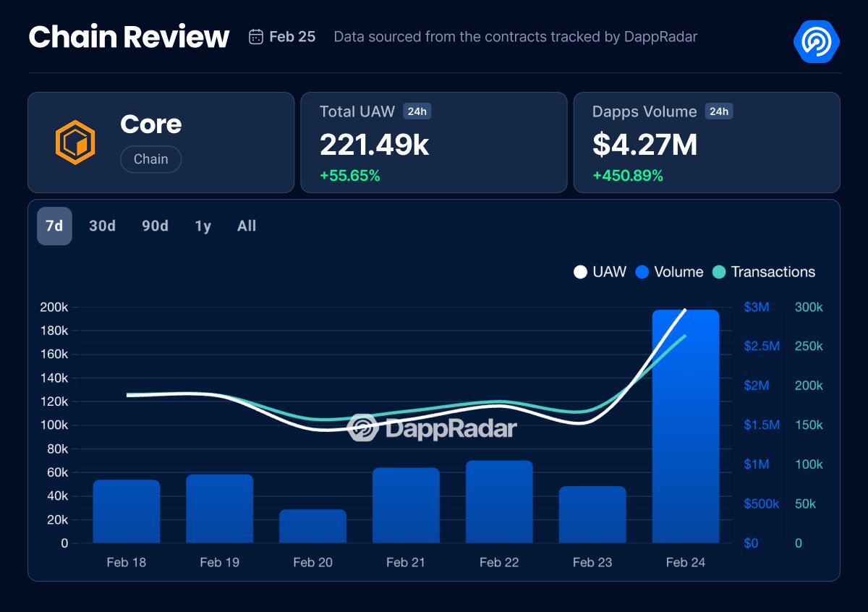Click the $500k volume axis label
The height and width of the screenshot is (612, 868).
[x=762, y=503]
